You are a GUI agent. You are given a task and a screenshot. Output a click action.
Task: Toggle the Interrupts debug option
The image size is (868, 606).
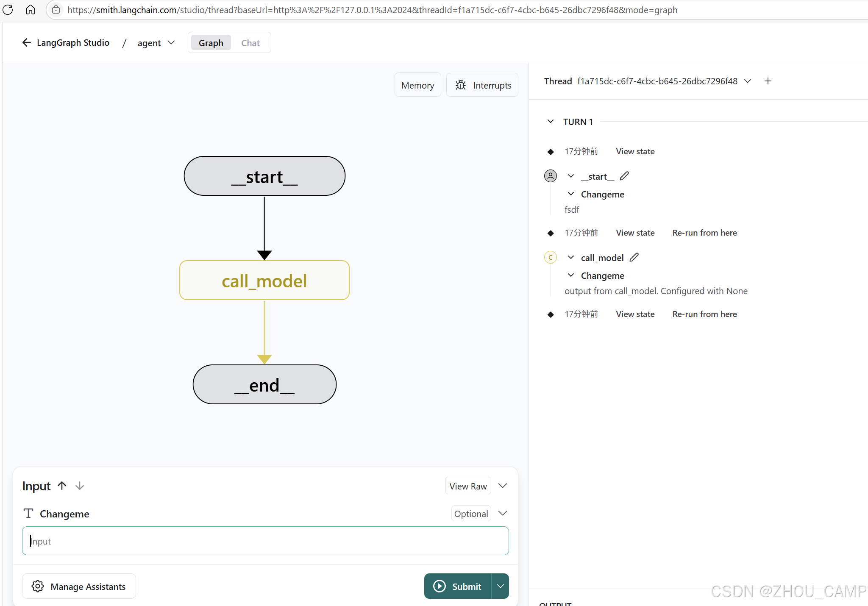click(482, 85)
